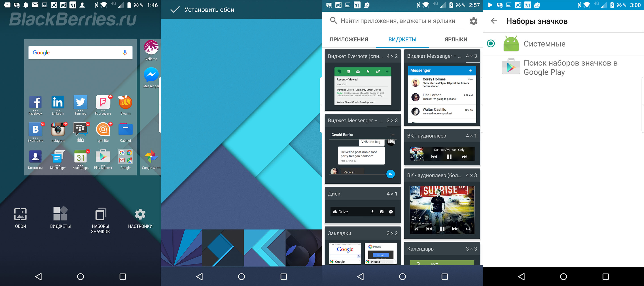Select the ВИДЖЕТЫ tab

point(402,39)
